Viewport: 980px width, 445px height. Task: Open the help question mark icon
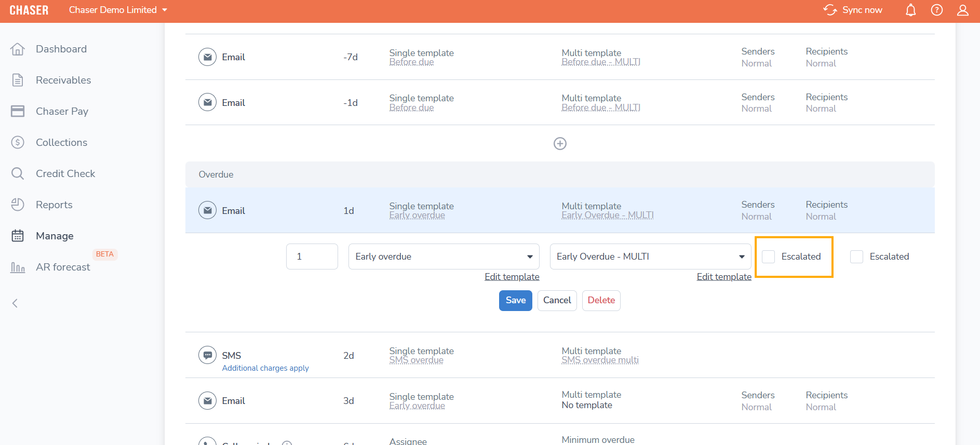pyautogui.click(x=936, y=10)
